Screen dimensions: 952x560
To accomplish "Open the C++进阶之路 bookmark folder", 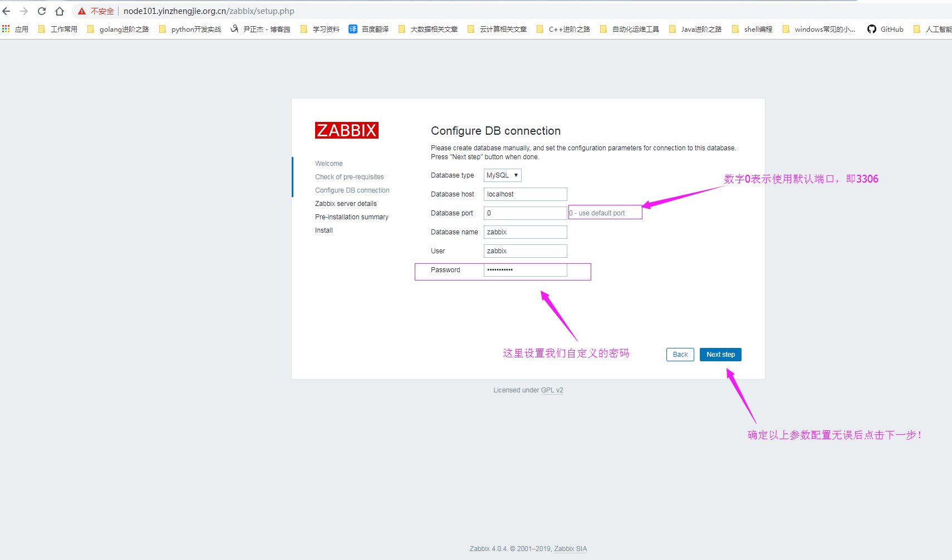I will pyautogui.click(x=563, y=29).
